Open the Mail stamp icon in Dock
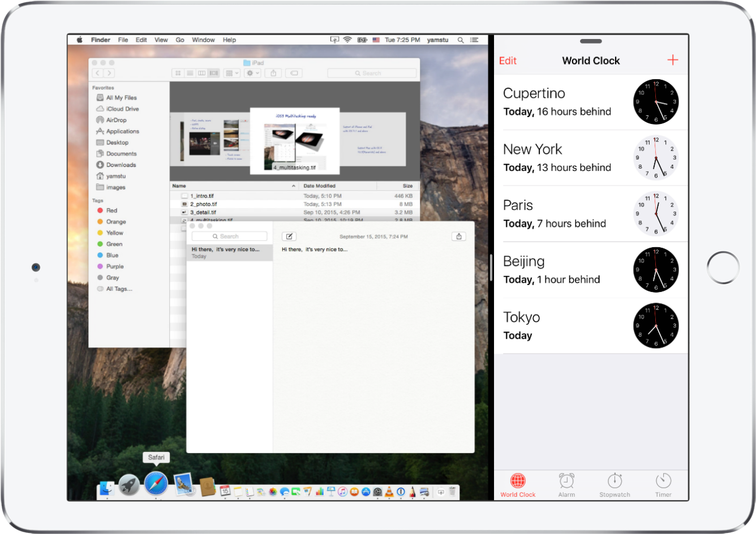This screenshot has width=756, height=534. (x=183, y=484)
